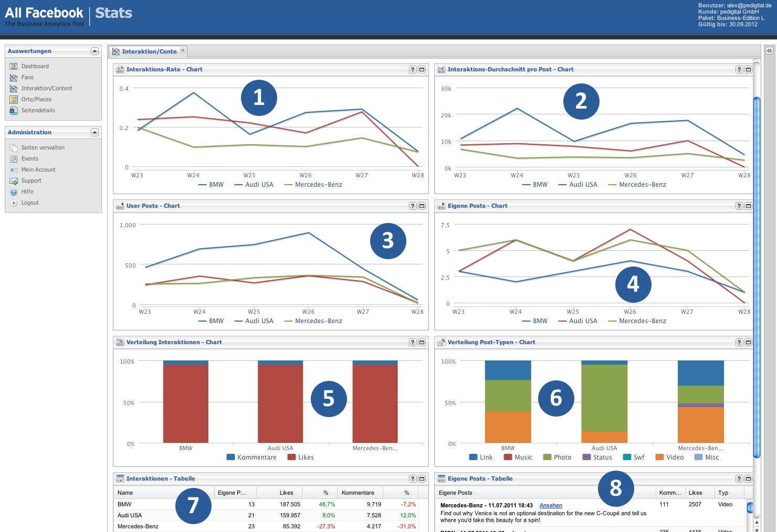Toggle Kommentare legend in Verteilung Interaktionen
This screenshot has width=777, height=532.
tap(251, 457)
